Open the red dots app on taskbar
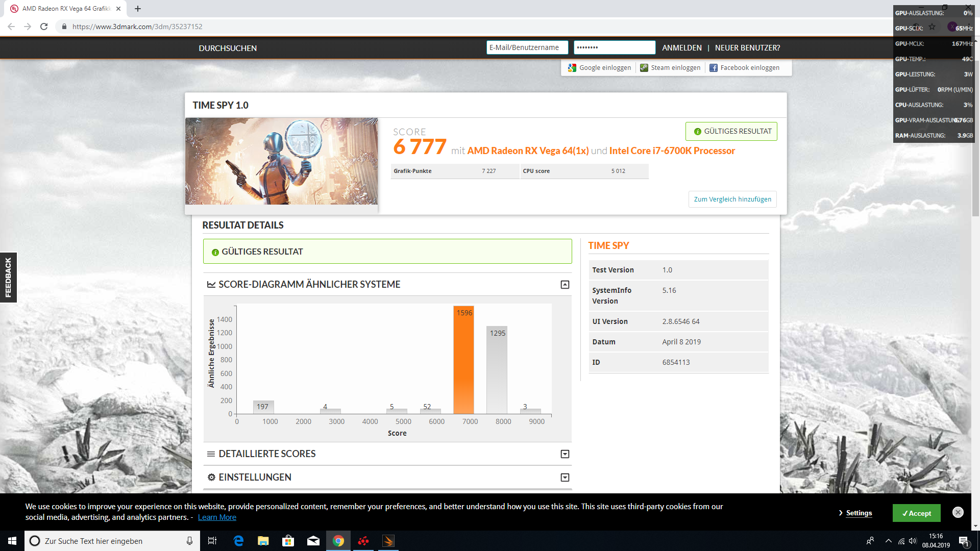 [363, 541]
